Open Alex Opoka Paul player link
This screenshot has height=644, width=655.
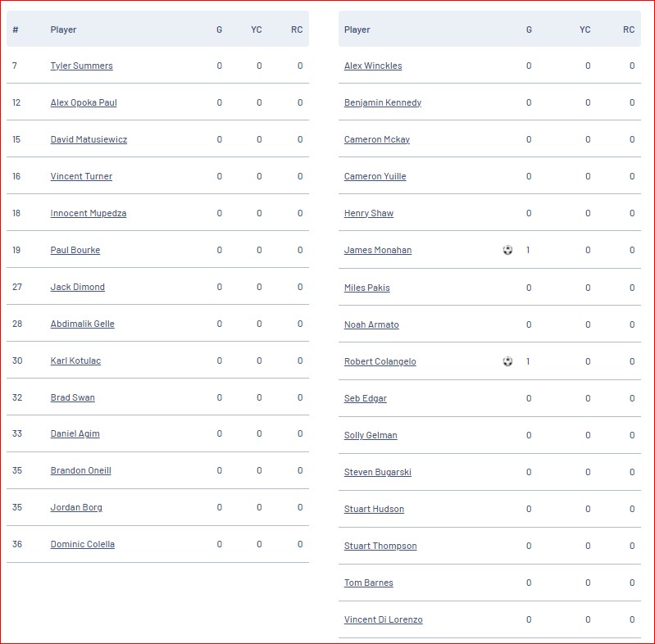(84, 102)
